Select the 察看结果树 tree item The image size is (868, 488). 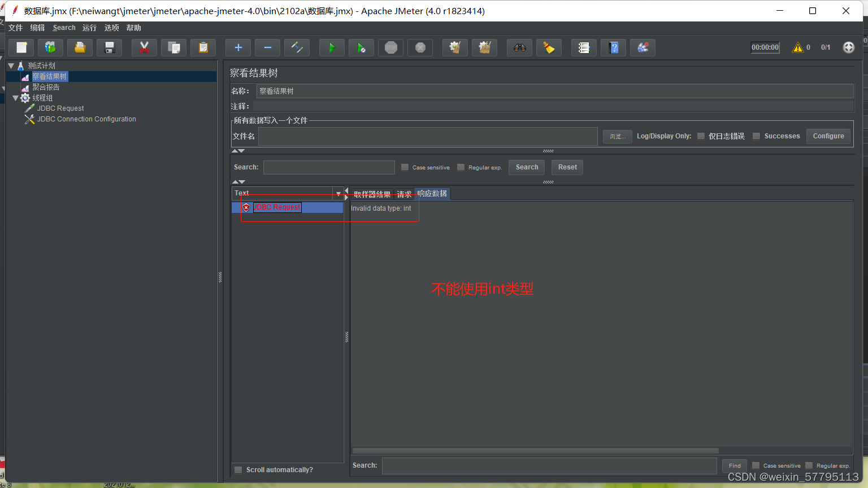(x=50, y=76)
